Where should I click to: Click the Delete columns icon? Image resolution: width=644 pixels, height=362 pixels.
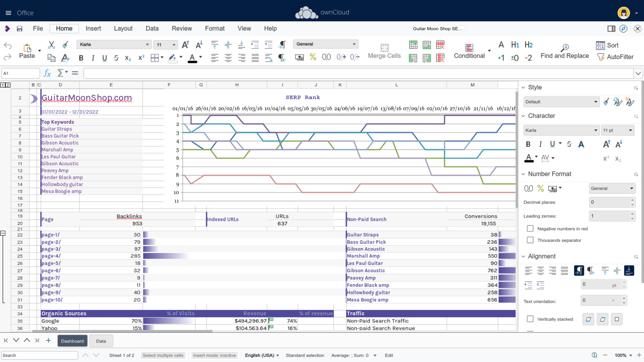point(440,58)
